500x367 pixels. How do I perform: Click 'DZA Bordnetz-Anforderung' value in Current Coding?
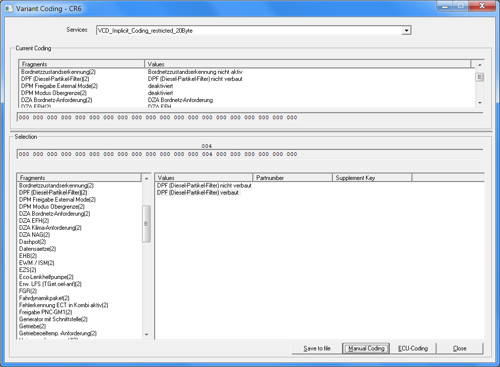coord(180,100)
